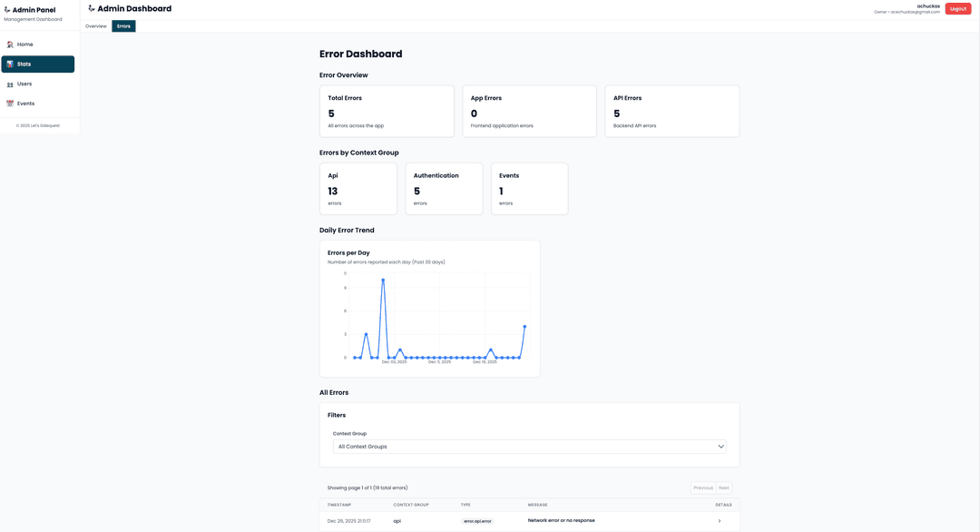Screen dimensions: 980x532
Task: Click the Admin Dashboard header logo icon
Action: [x=91, y=8]
